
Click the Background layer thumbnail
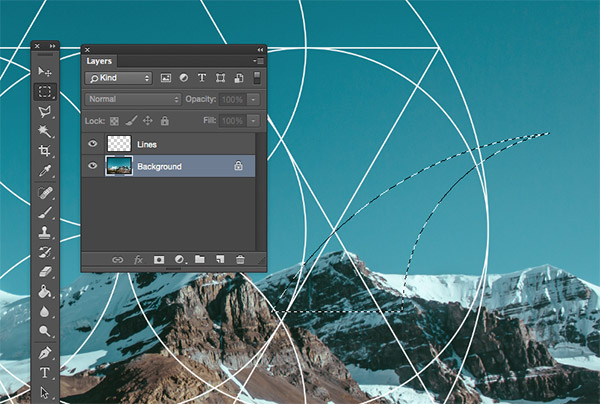(x=119, y=166)
